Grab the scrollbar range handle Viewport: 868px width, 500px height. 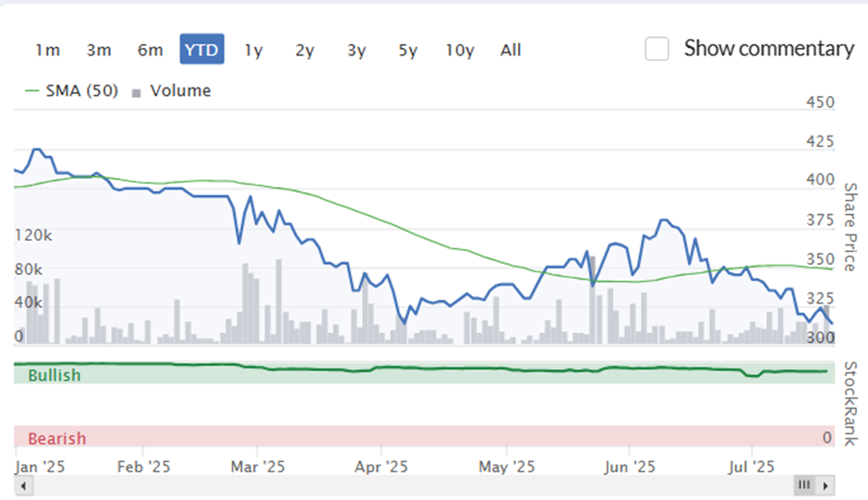point(804,485)
